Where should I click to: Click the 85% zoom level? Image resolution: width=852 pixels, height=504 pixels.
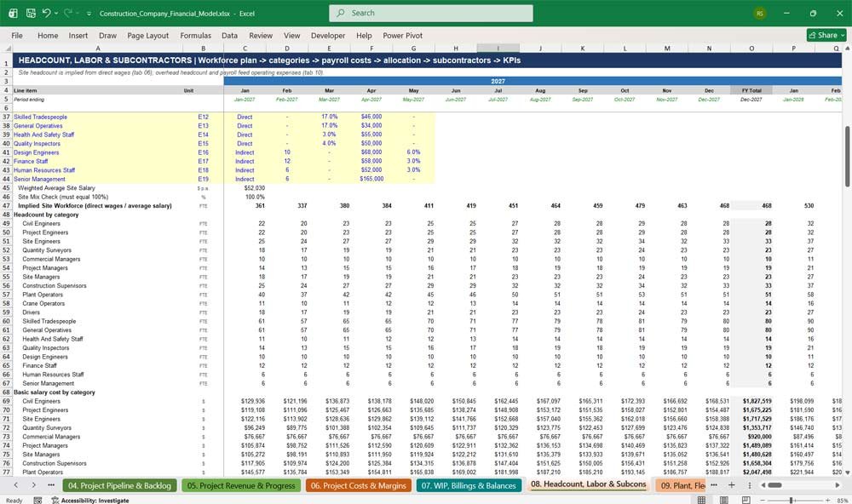pyautogui.click(x=843, y=501)
